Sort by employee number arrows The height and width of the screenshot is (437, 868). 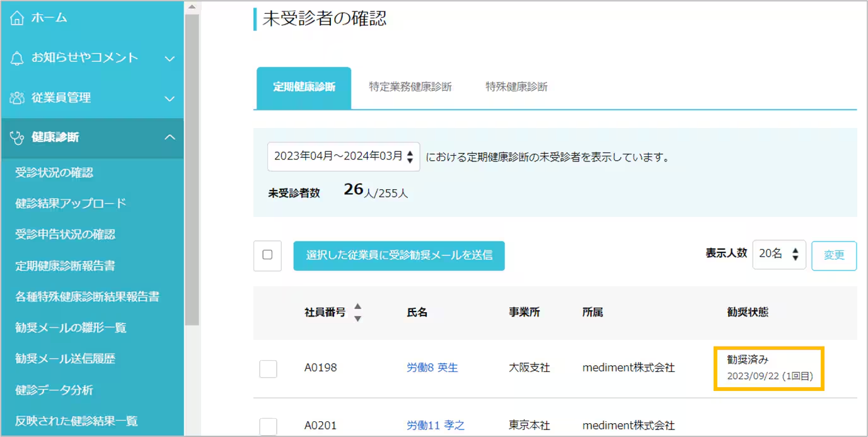[x=357, y=312]
